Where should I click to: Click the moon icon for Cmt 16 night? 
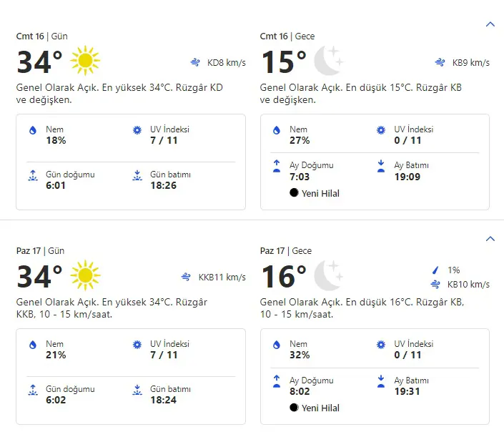coord(329,61)
